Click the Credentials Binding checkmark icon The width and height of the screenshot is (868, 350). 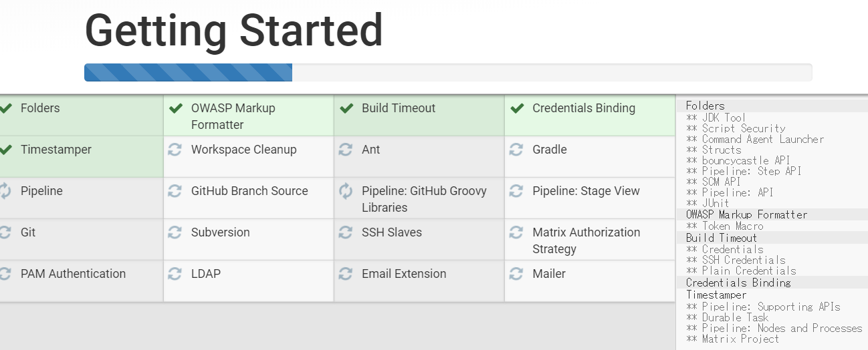tap(517, 108)
